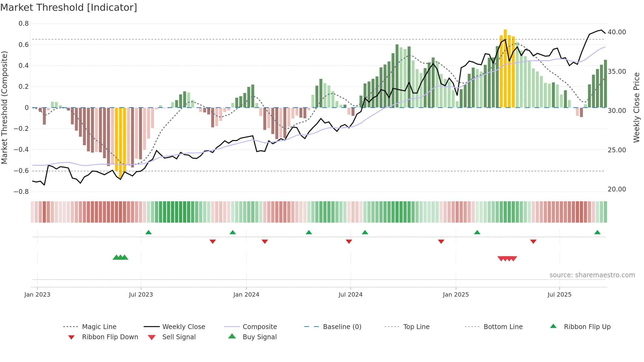Viewport: 644px width, 362px height.
Task: Click ribbon flip down marker just after Jan 2024
Action: pos(265,242)
